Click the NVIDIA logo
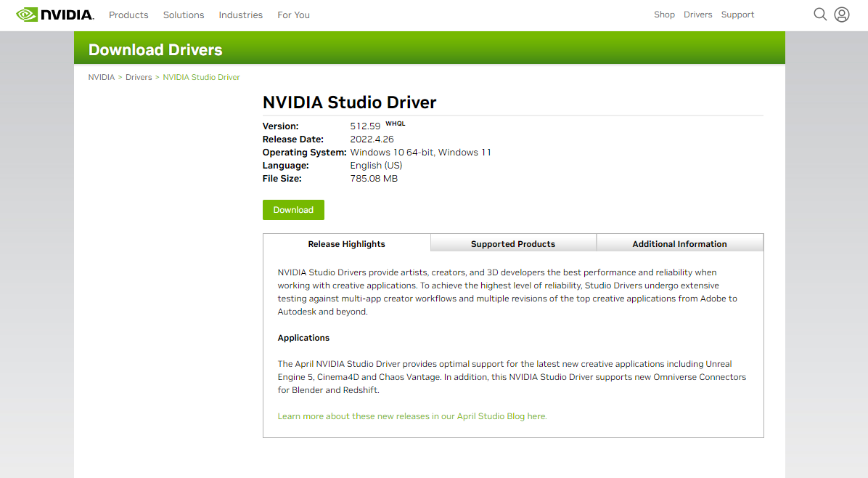This screenshot has width=868, height=478. 55,15
